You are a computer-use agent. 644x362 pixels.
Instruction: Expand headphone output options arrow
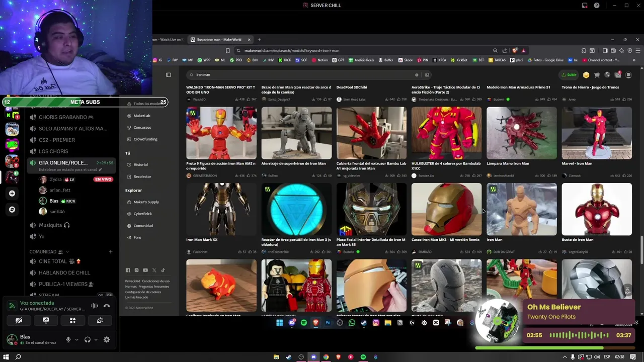96,340
